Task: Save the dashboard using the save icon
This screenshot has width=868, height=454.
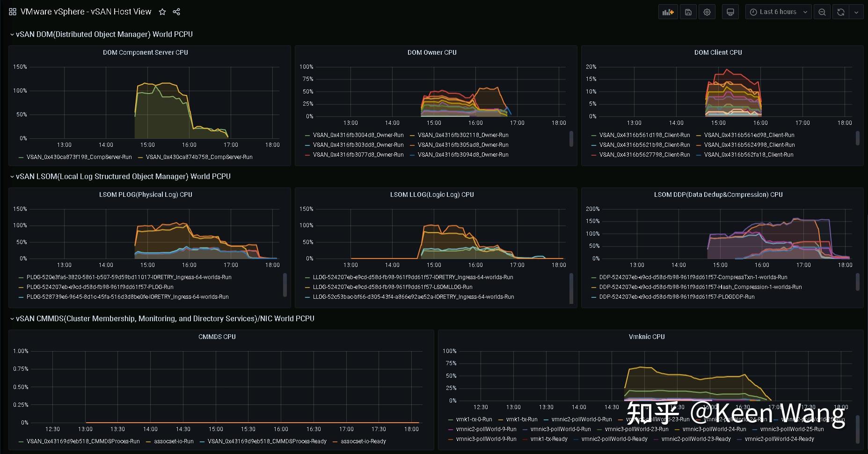Action: pos(688,12)
